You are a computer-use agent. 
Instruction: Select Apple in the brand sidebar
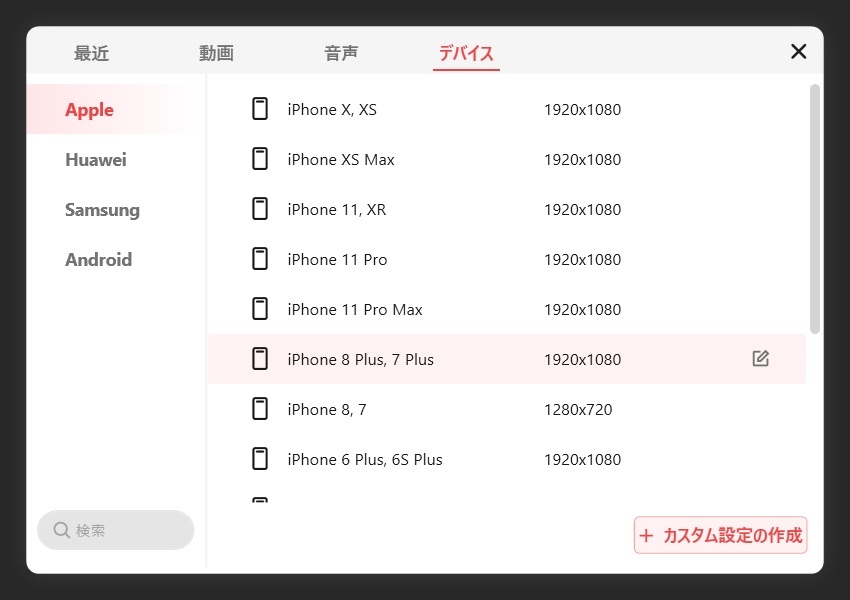tap(90, 110)
